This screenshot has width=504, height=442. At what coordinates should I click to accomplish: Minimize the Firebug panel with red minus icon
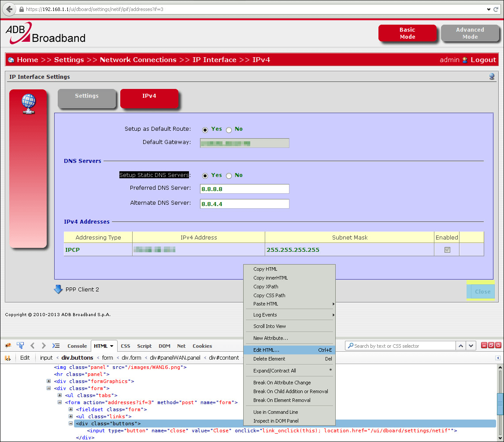484,345
